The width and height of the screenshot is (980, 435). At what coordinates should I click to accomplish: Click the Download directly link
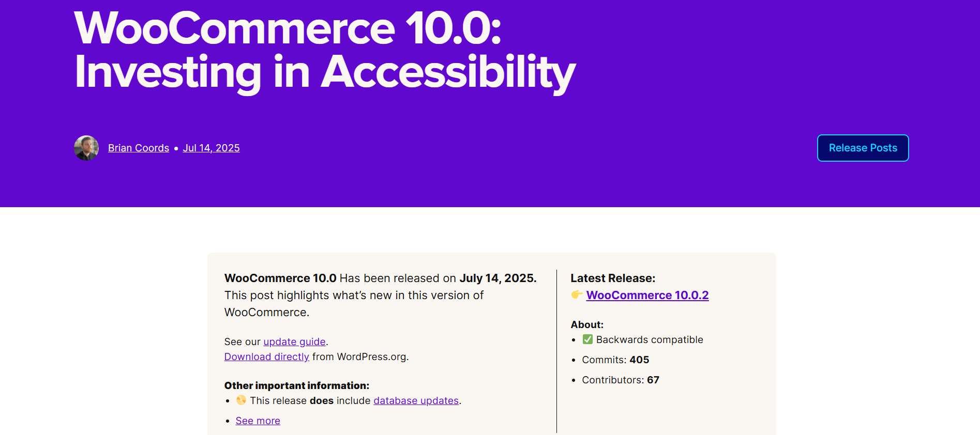[x=266, y=357]
